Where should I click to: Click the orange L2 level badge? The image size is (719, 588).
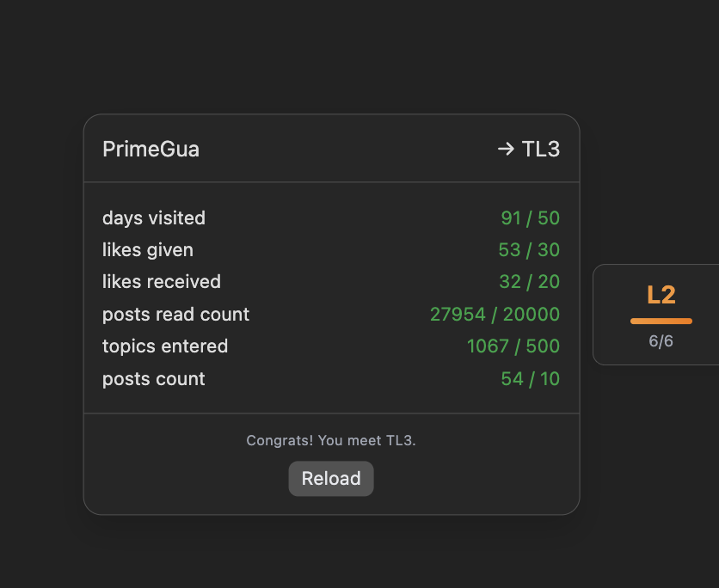click(x=661, y=295)
